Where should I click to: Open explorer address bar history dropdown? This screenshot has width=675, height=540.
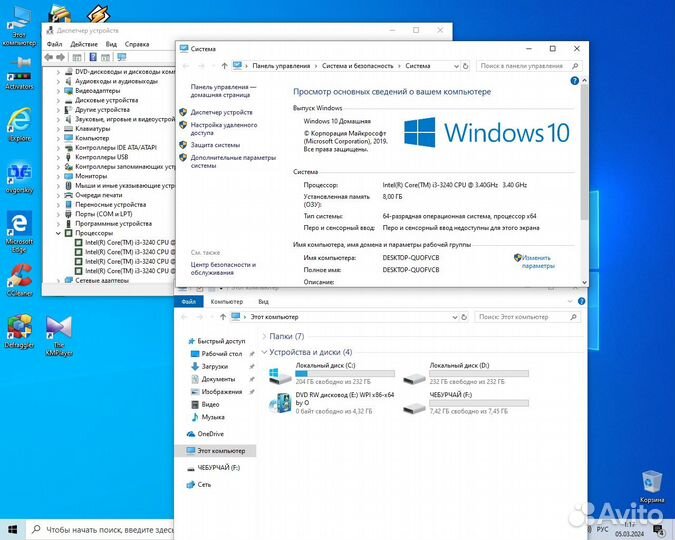pos(455,317)
